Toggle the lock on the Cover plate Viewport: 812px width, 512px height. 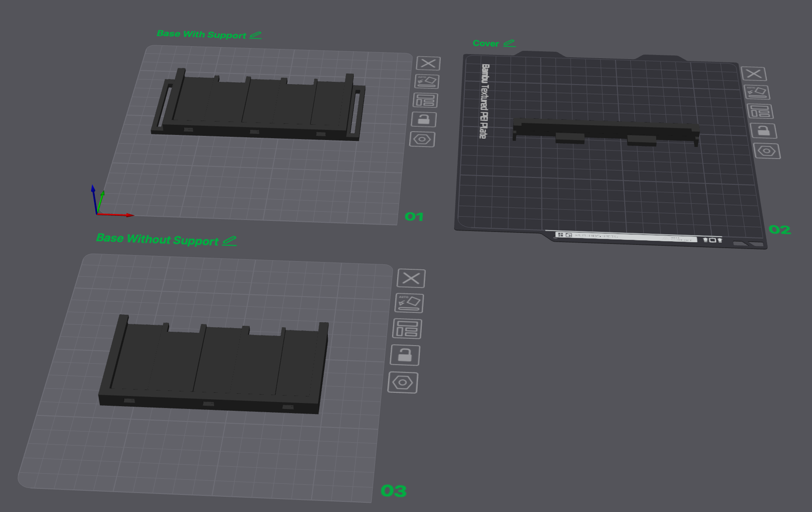(x=763, y=131)
